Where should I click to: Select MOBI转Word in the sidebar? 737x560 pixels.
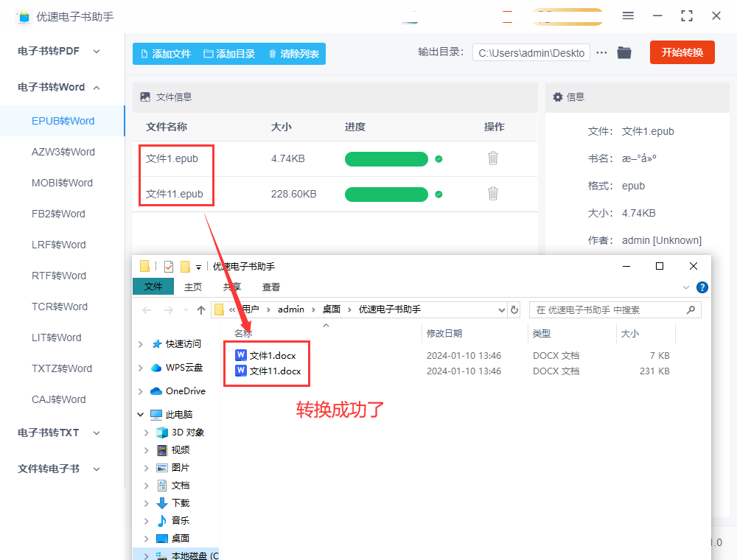point(62,183)
